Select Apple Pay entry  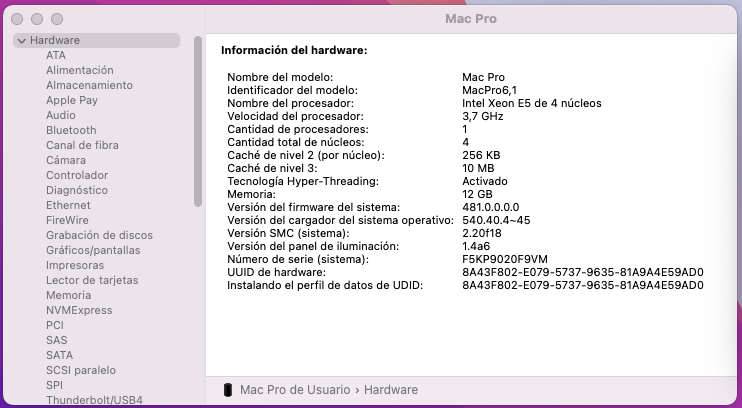tap(72, 100)
